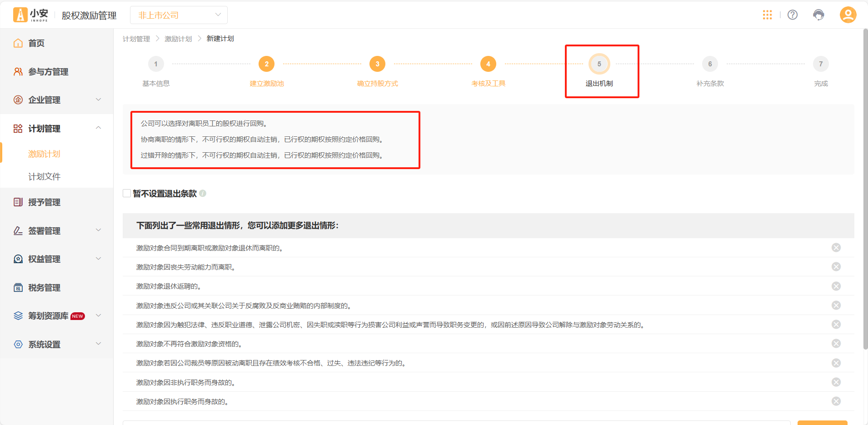Click the NEW badge on 筹划资源库
Viewport: 868px width, 425px height.
(x=78, y=316)
